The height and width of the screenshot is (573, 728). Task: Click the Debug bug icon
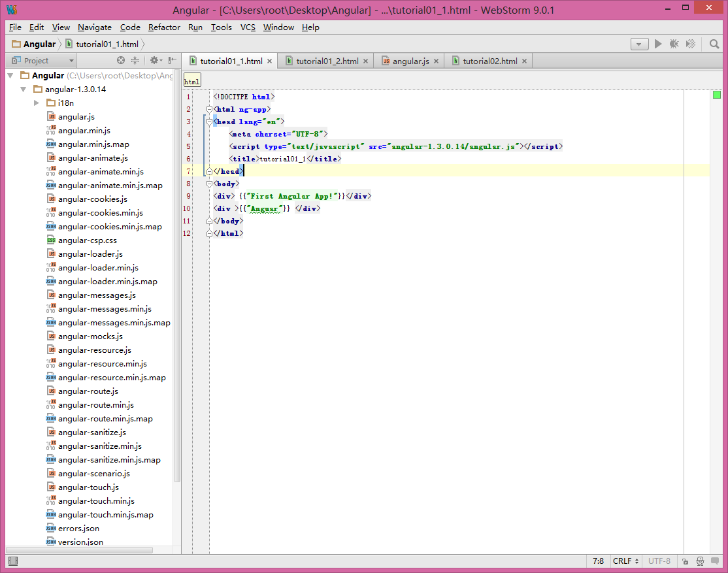tap(674, 44)
